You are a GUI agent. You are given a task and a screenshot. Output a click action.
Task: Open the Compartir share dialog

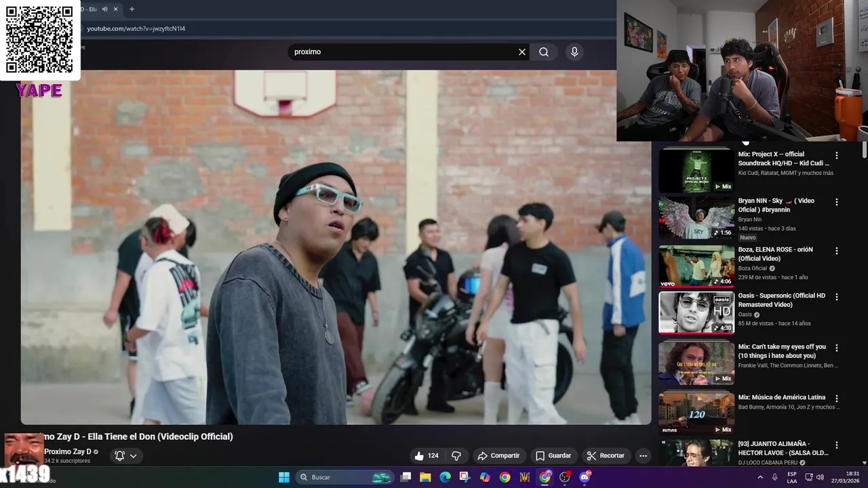pos(498,455)
